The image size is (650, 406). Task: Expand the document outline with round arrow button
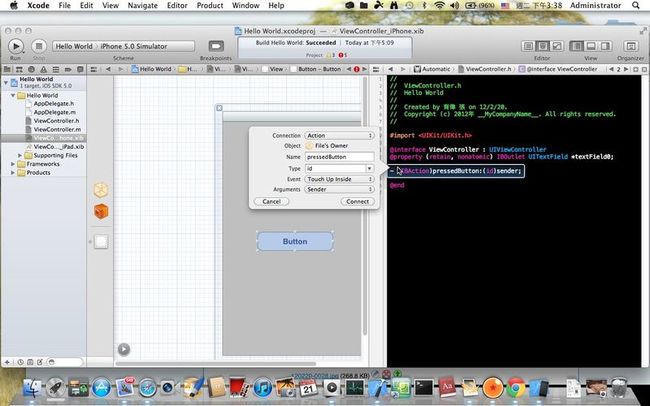click(124, 349)
